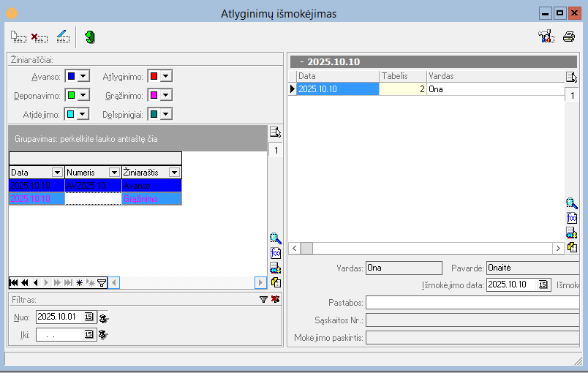Clear the filter with red X funnel icon

pyautogui.click(x=275, y=299)
